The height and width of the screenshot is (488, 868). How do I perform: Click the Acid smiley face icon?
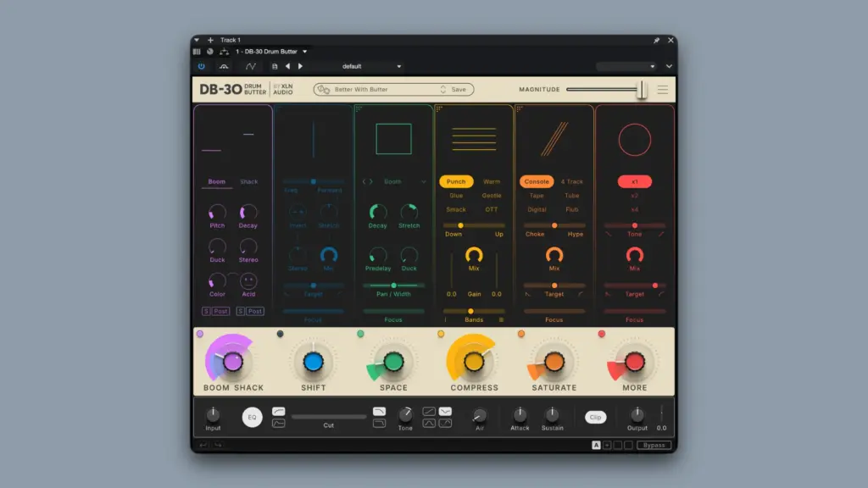pyautogui.click(x=248, y=281)
